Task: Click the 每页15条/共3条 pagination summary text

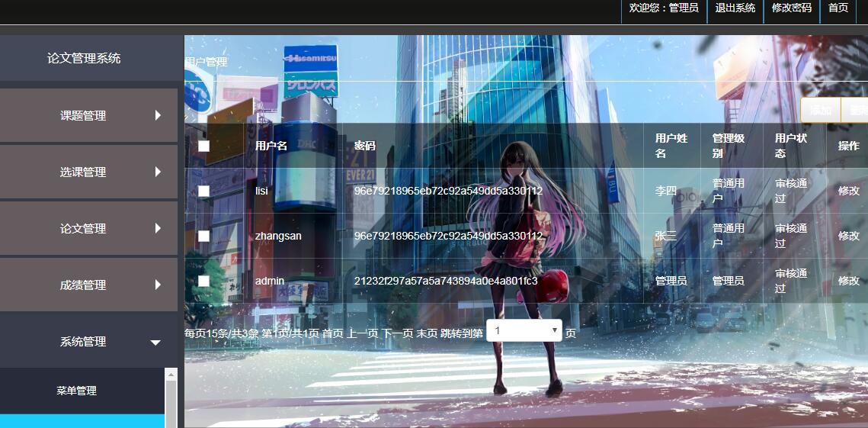Action: [x=222, y=333]
